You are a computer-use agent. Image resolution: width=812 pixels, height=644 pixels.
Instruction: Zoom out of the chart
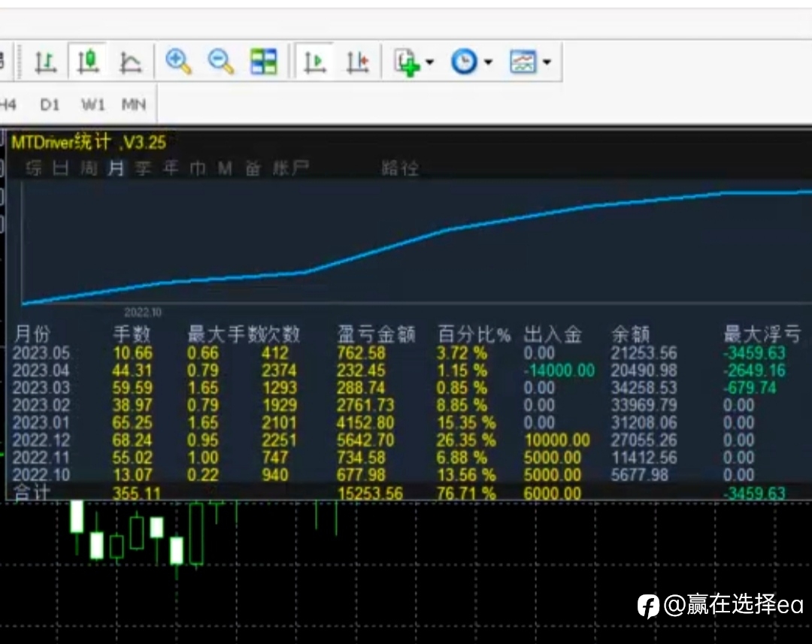(221, 62)
